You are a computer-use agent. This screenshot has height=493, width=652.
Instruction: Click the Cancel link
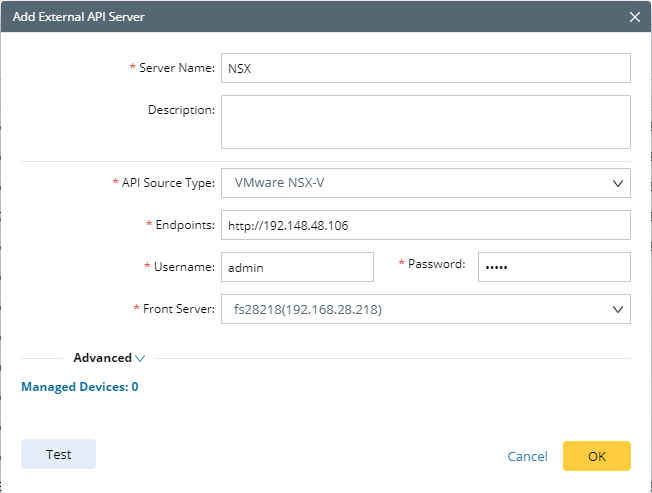527,457
